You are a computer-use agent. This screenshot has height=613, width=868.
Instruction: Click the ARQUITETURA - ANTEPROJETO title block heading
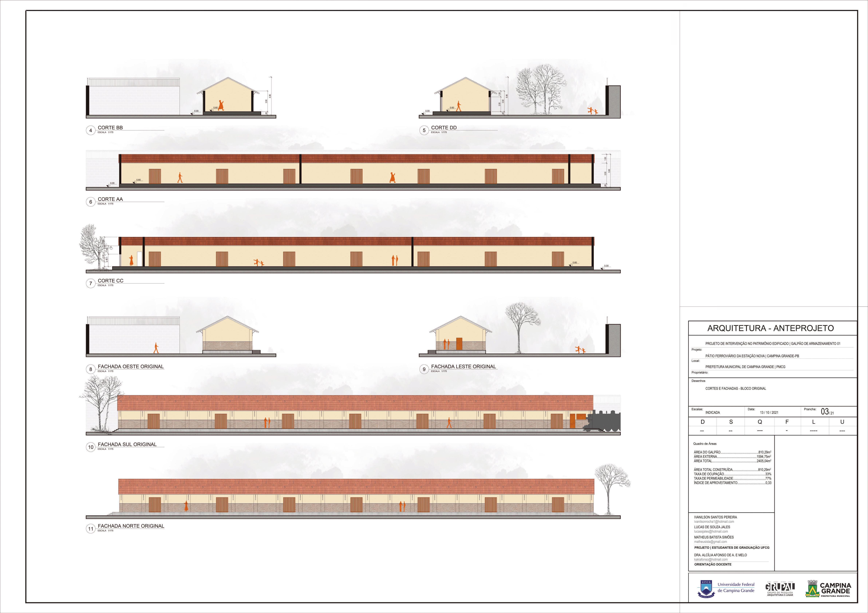(x=770, y=328)
